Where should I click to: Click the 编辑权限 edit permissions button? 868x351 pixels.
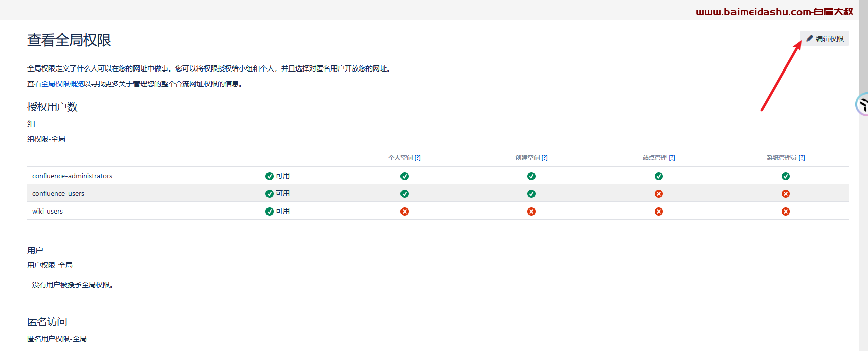click(x=825, y=39)
